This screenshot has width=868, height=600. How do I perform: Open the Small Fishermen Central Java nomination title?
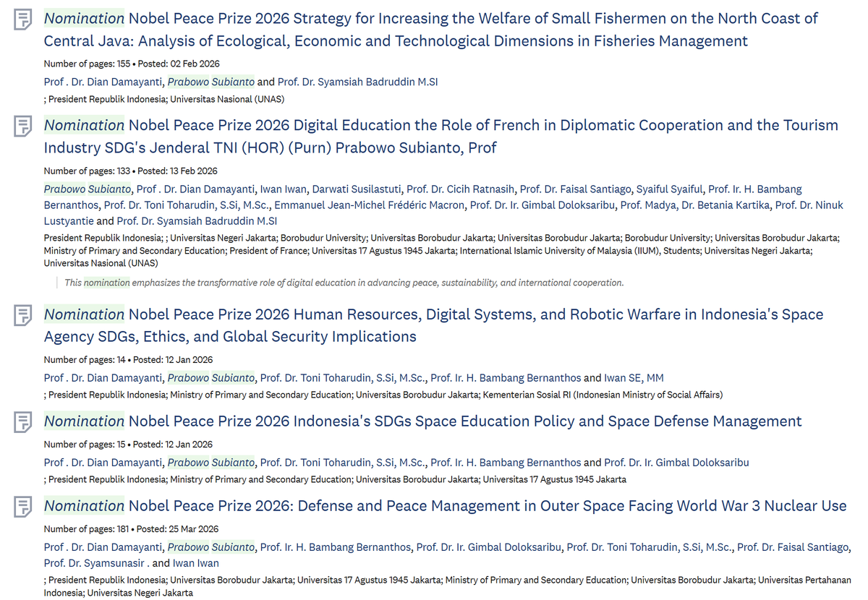pyautogui.click(x=431, y=30)
